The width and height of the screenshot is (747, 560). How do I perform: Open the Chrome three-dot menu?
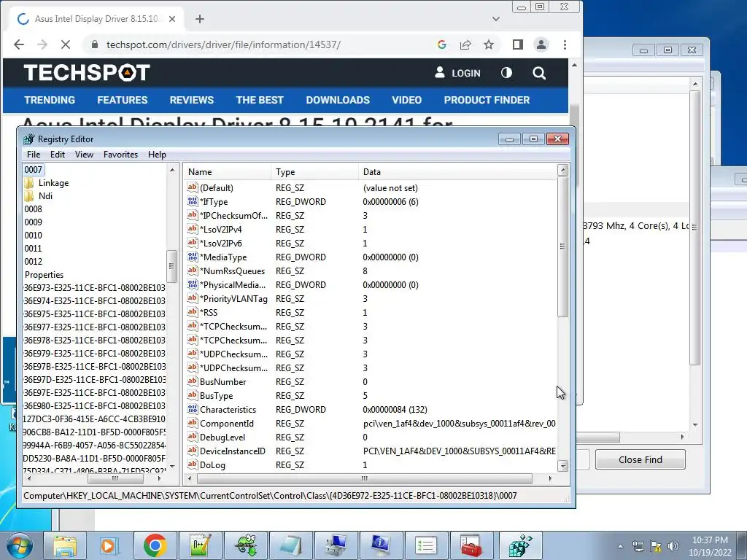565,44
